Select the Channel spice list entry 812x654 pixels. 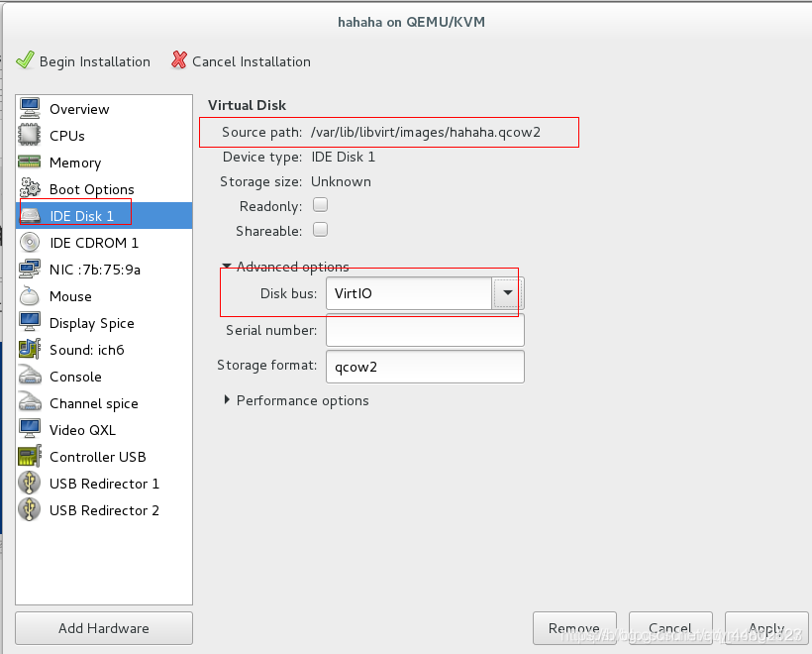point(104,403)
